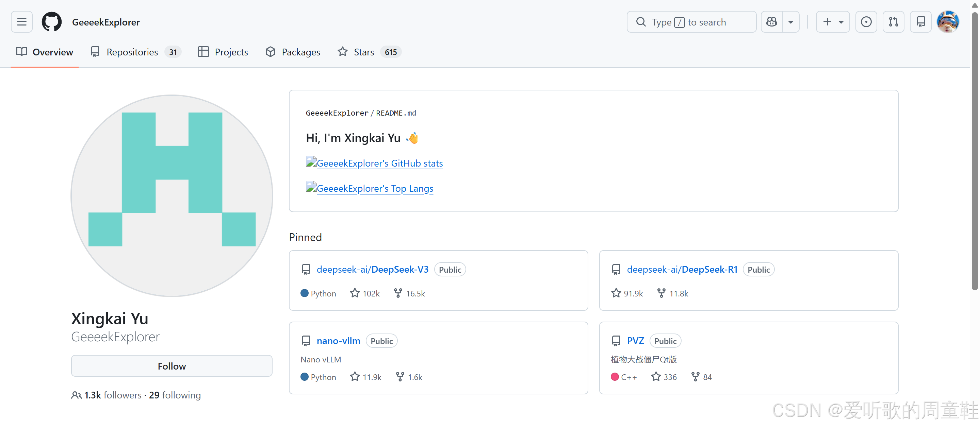Open the PVZ repository link

635,341
